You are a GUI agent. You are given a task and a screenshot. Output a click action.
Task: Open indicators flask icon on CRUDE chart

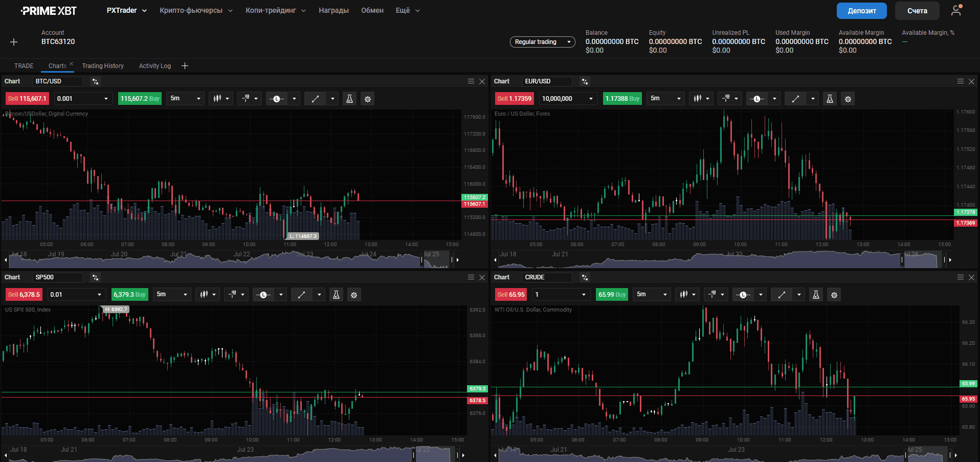pos(816,295)
